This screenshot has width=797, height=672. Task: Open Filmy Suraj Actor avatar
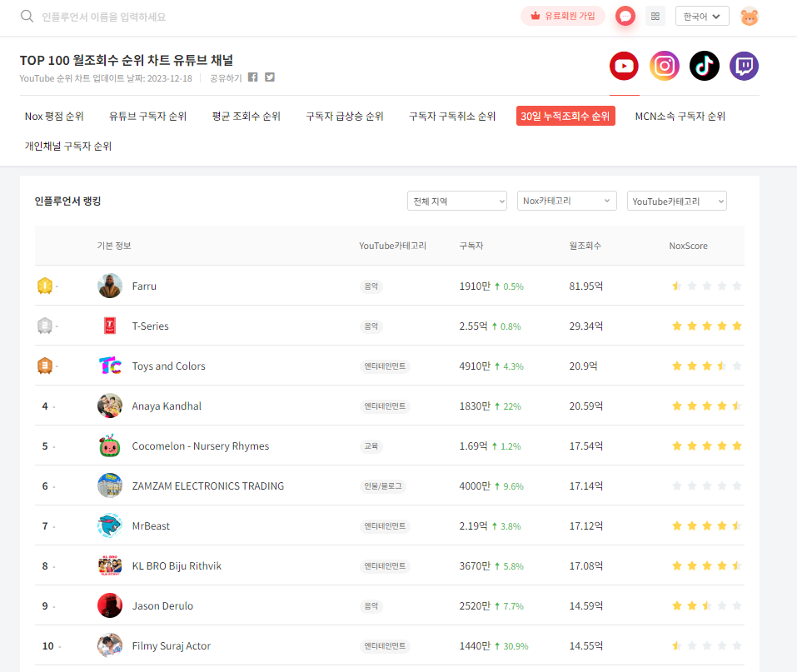coord(110,645)
